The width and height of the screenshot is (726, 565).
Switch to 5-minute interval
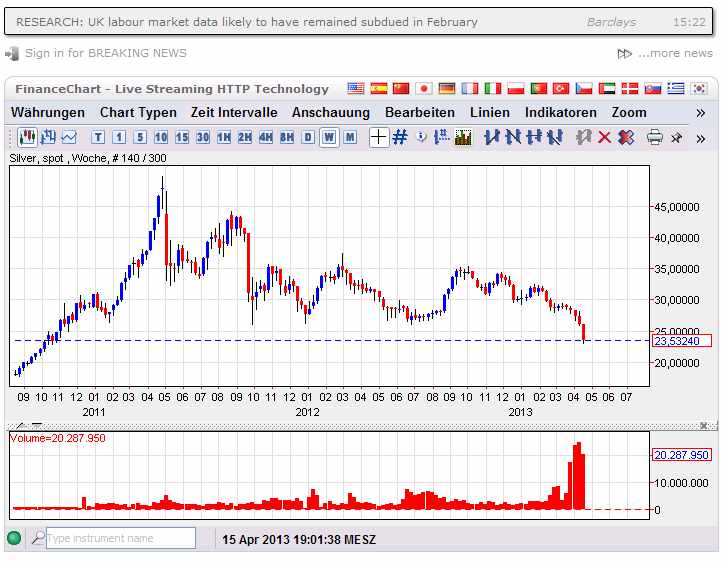tap(140, 138)
